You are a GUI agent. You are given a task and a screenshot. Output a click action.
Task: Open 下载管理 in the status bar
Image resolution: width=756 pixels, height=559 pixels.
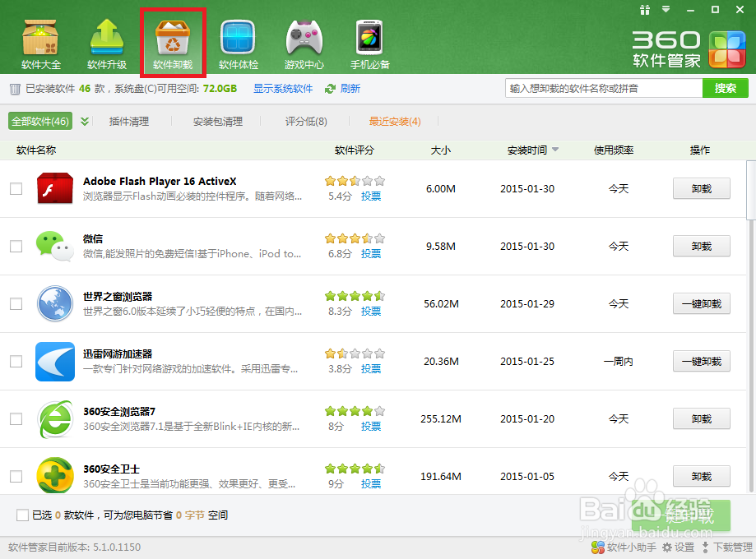point(726,547)
